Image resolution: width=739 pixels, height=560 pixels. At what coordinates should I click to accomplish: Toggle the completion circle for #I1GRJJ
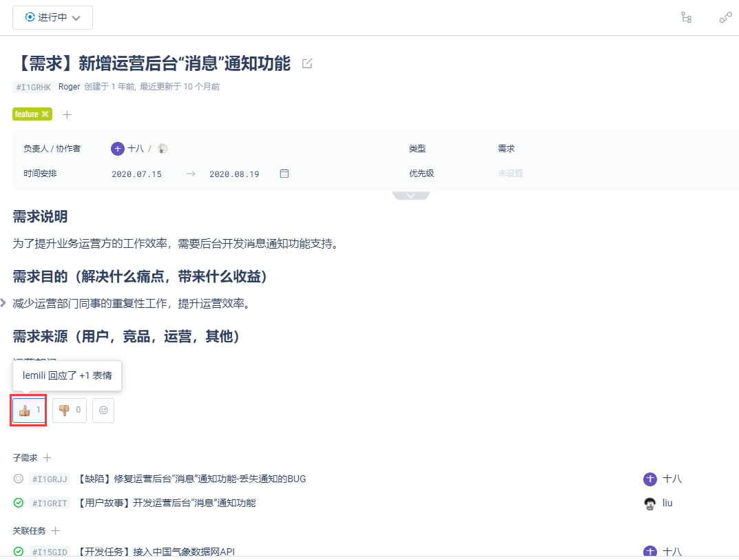[17, 479]
